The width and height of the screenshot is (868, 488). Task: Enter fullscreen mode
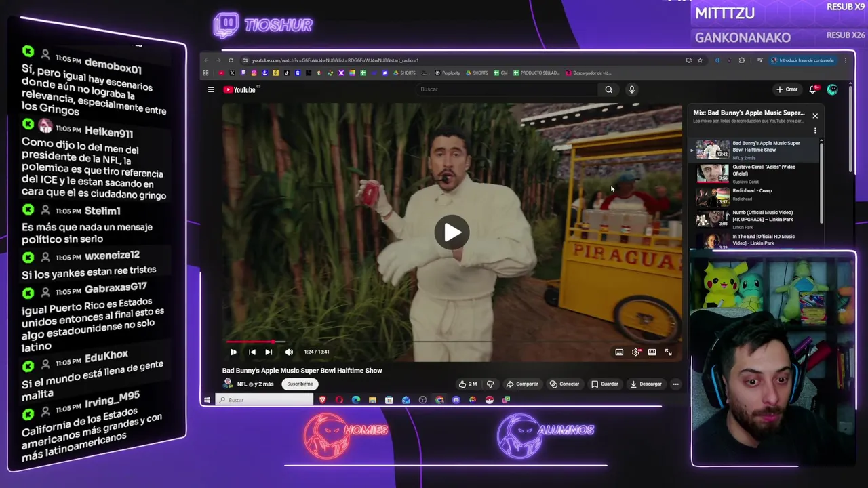pos(668,352)
